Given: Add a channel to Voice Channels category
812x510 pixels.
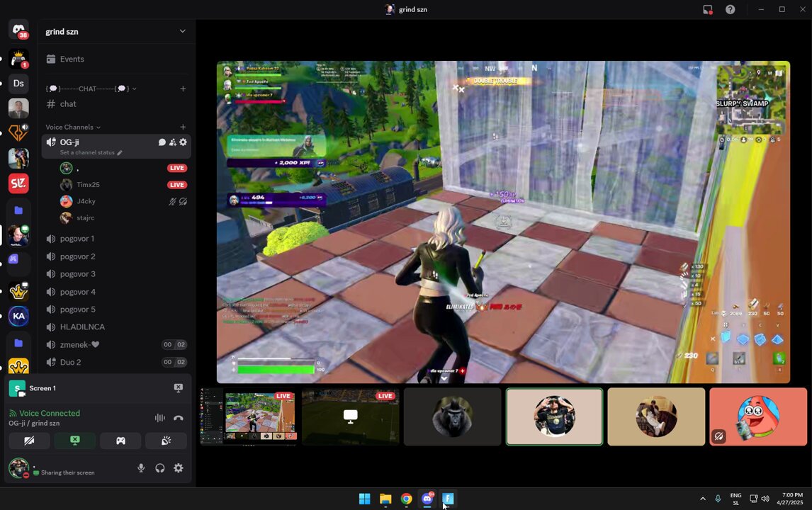Looking at the screenshot, I should tap(183, 127).
